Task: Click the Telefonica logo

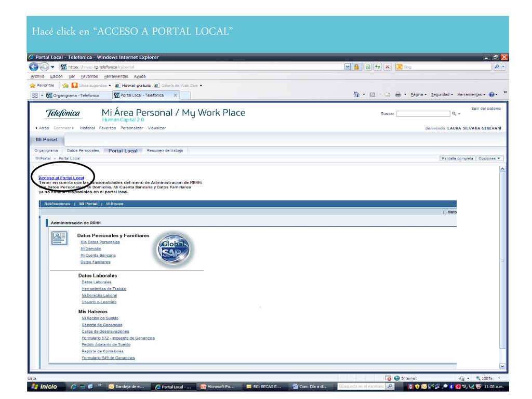Action: (x=63, y=113)
